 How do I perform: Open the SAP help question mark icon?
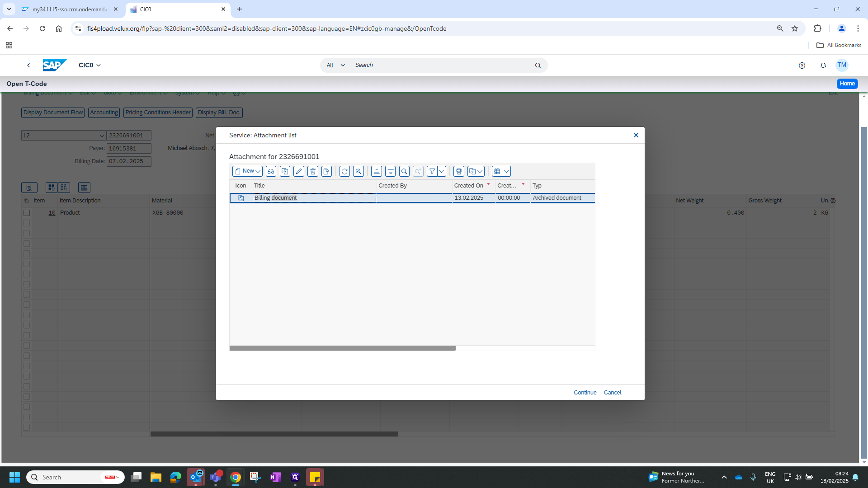click(802, 66)
